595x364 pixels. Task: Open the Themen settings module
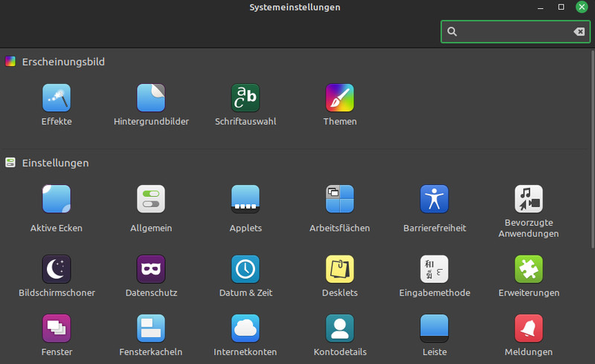coord(340,98)
